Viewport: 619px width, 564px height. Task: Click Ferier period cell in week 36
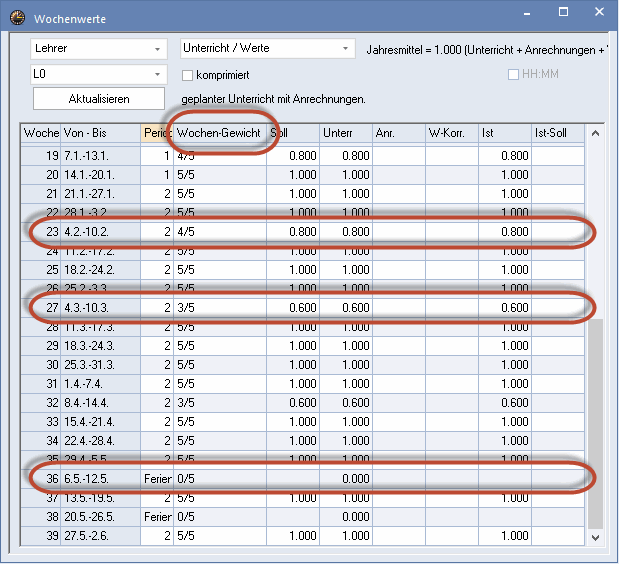point(157,479)
